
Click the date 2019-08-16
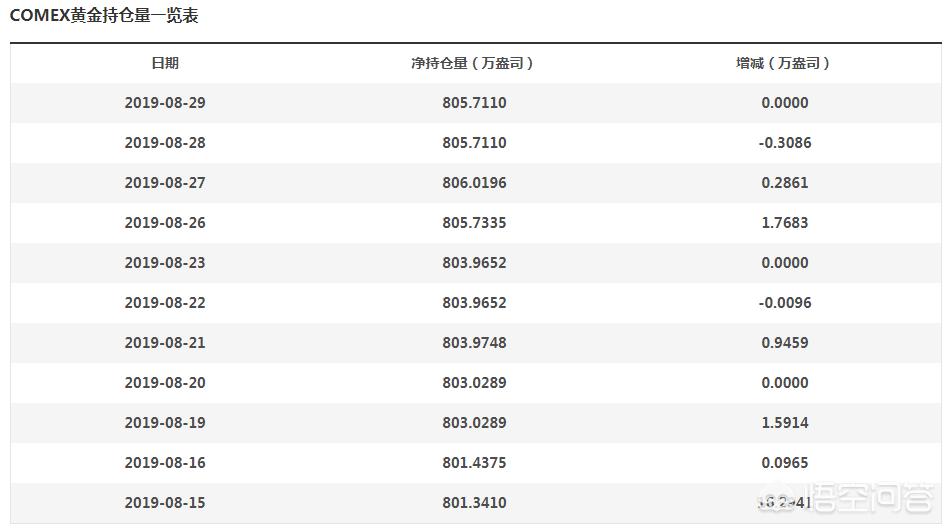coord(165,463)
